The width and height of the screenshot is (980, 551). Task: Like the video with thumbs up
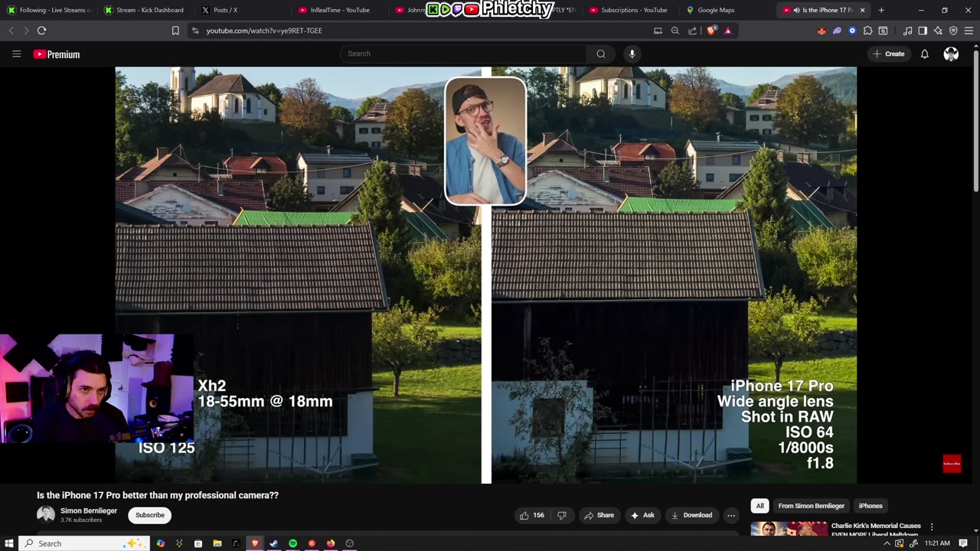click(532, 515)
